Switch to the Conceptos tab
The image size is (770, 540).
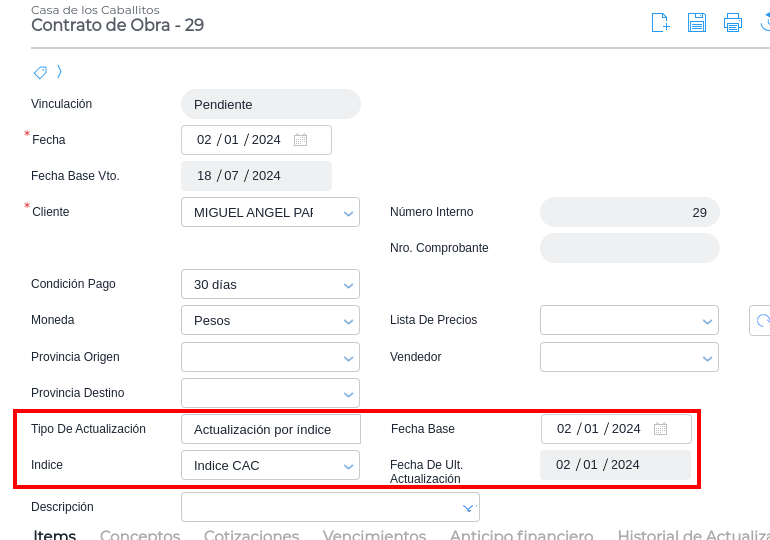click(140, 535)
